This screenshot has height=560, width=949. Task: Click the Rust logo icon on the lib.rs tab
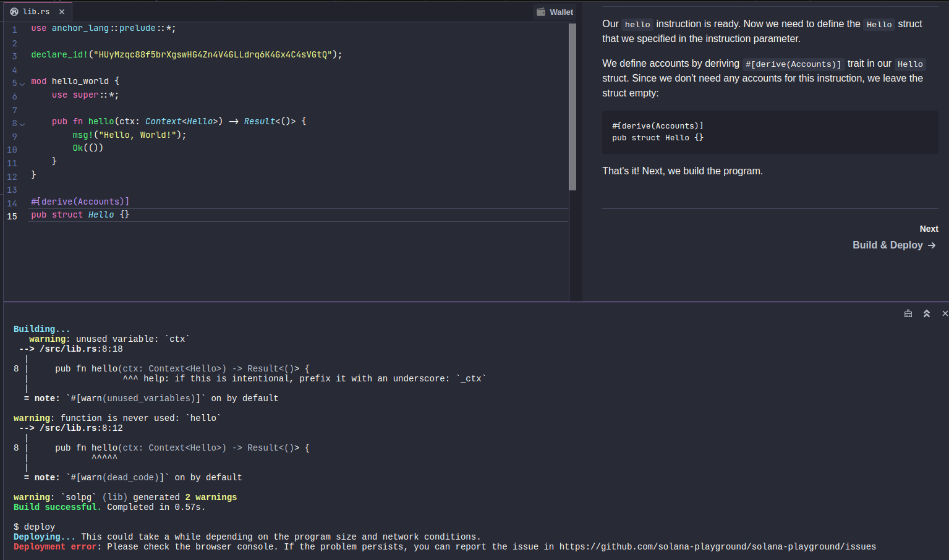coord(14,11)
